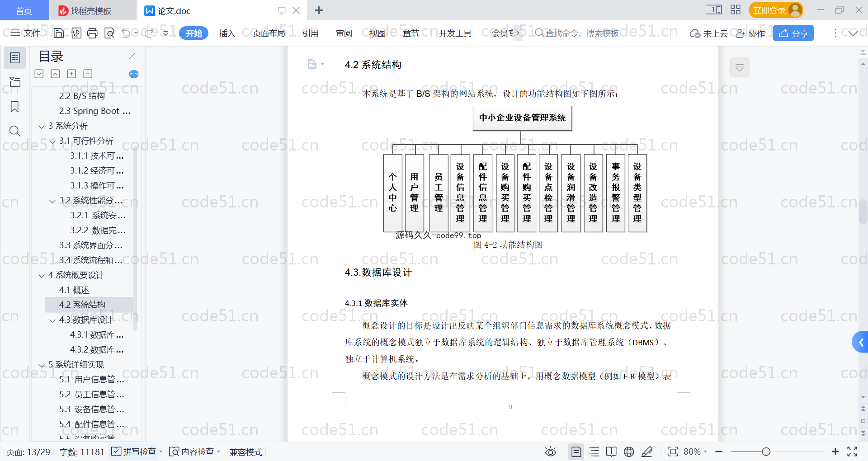This screenshot has height=461, width=868.
Task: Click the 协作 collaborate button
Action: [750, 33]
